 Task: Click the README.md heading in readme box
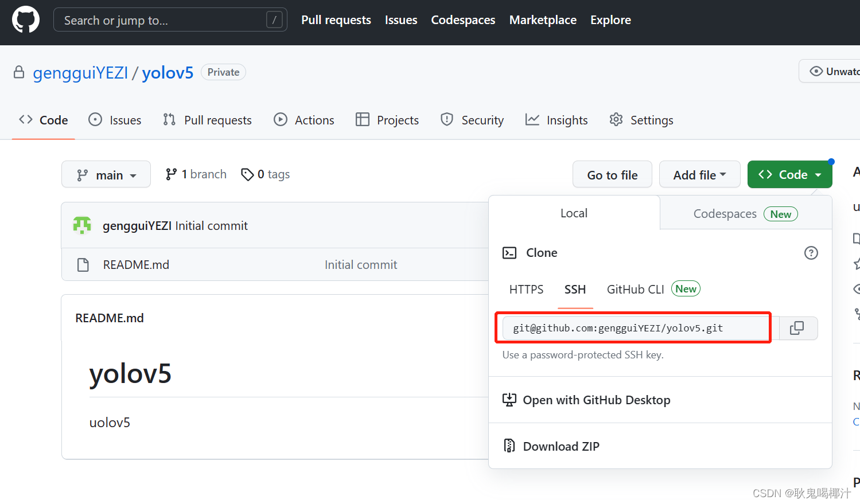point(110,318)
